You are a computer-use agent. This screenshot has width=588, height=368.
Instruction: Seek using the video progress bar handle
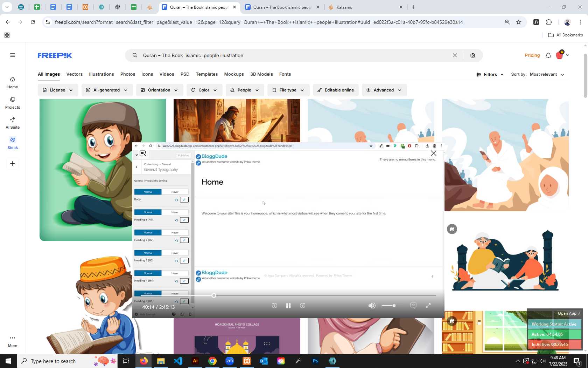214,295
